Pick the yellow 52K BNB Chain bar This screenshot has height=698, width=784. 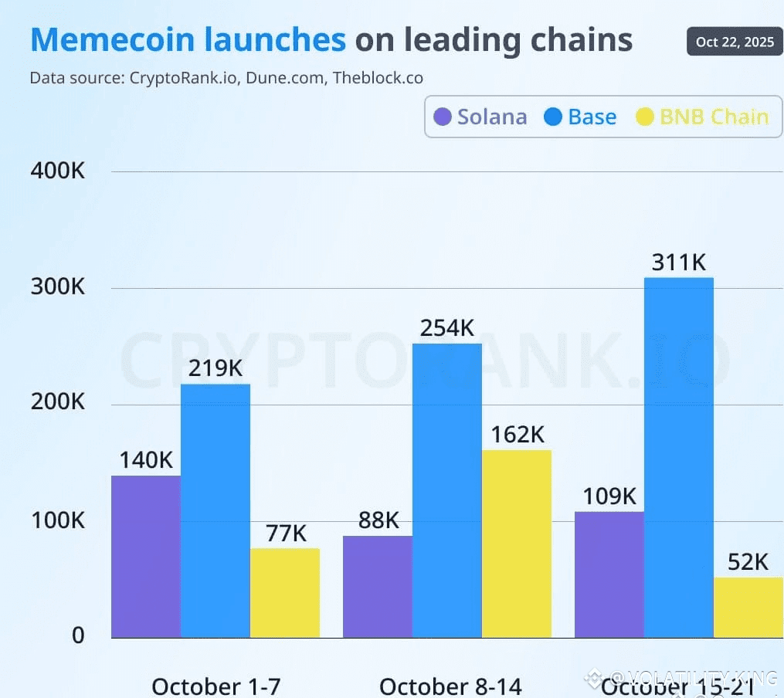[748, 607]
